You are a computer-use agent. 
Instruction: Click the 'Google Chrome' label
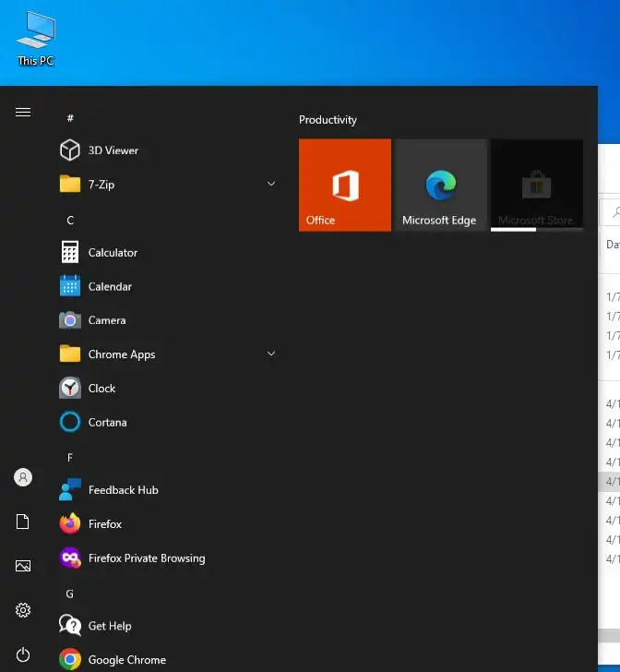coord(127,660)
